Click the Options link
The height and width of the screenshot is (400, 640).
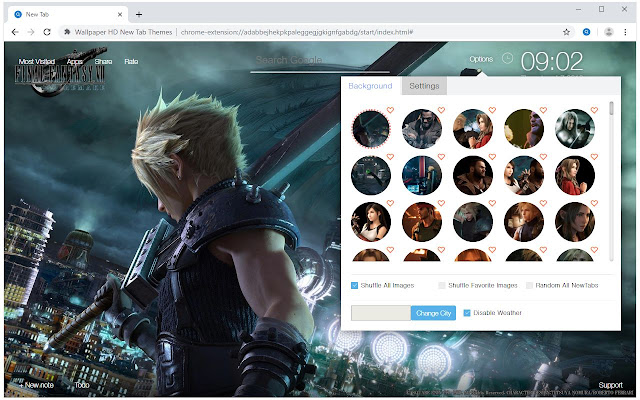[x=481, y=59]
